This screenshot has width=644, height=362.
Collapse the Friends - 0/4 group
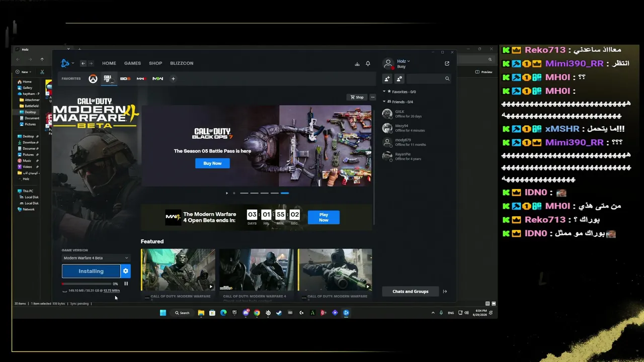click(x=398, y=102)
